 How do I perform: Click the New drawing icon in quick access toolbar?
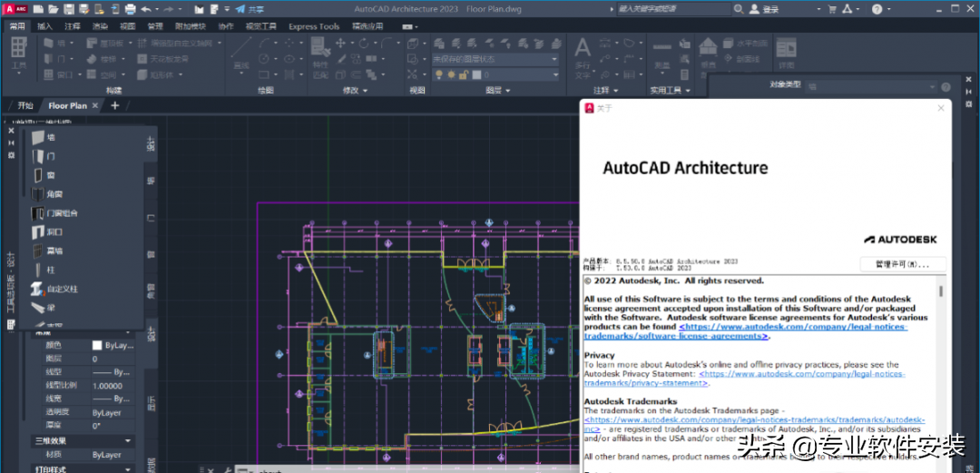point(38,9)
